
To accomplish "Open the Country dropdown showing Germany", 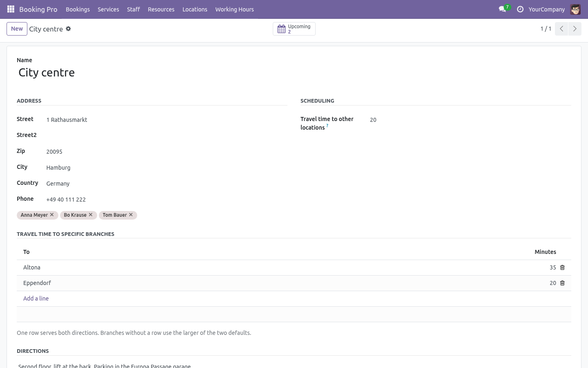I will (x=167, y=183).
